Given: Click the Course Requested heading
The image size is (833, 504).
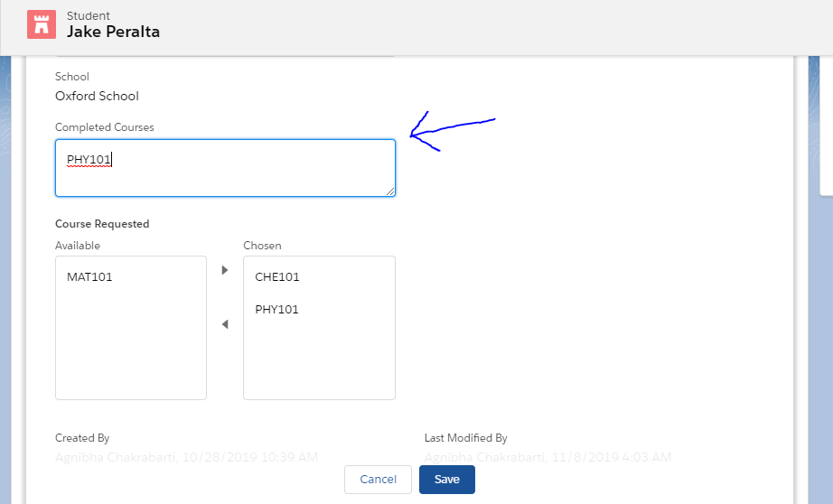Looking at the screenshot, I should click(102, 224).
